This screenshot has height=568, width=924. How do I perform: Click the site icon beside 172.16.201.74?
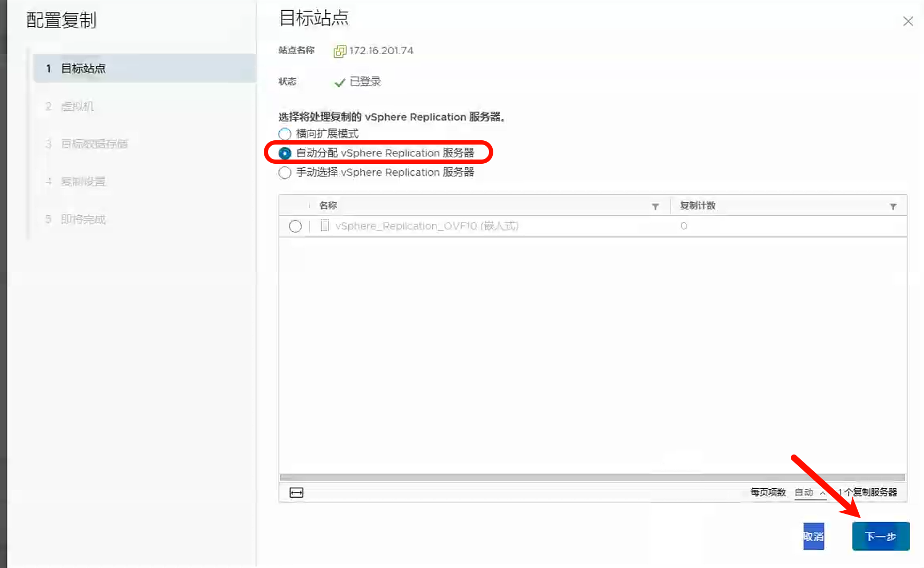coord(340,51)
